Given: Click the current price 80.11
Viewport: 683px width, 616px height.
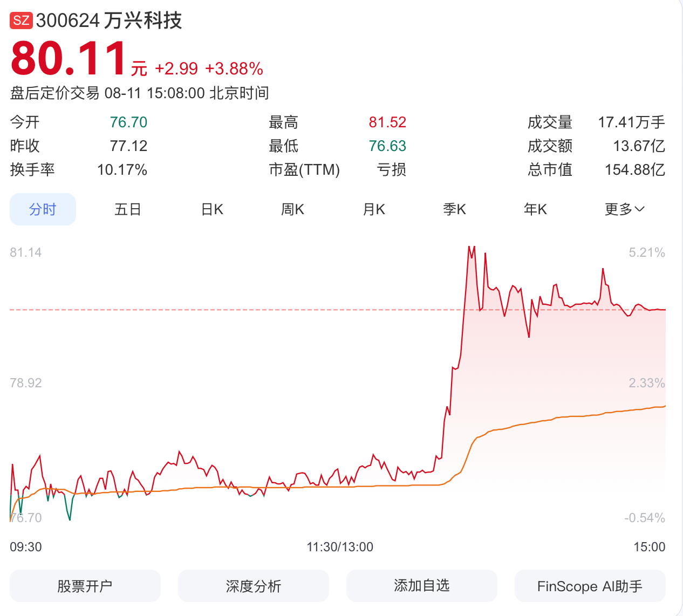Looking at the screenshot, I should pos(69,58).
